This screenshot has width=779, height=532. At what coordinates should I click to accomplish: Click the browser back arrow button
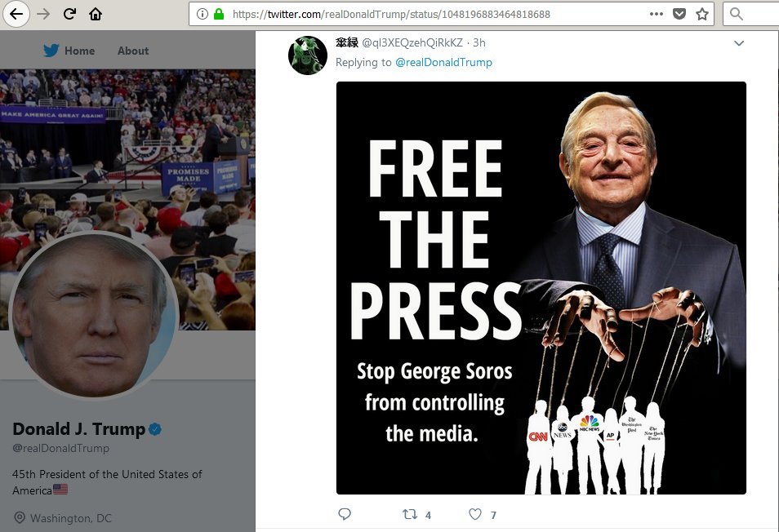[18, 14]
